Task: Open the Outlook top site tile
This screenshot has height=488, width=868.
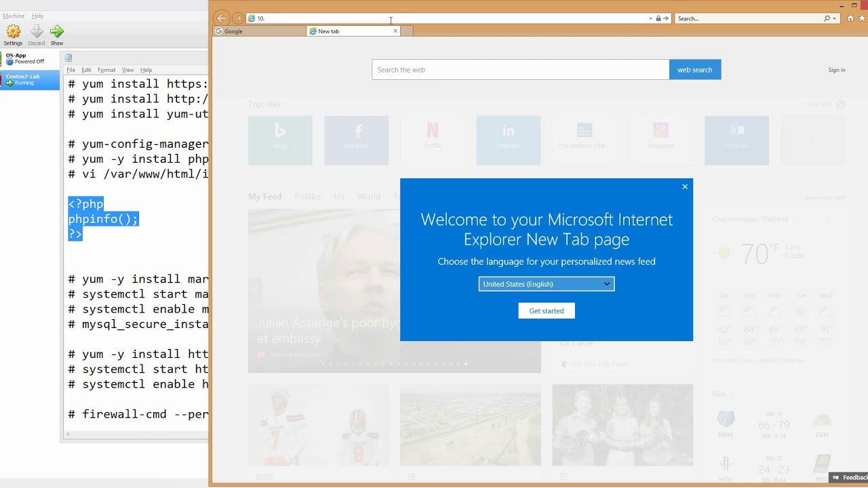Action: point(736,140)
